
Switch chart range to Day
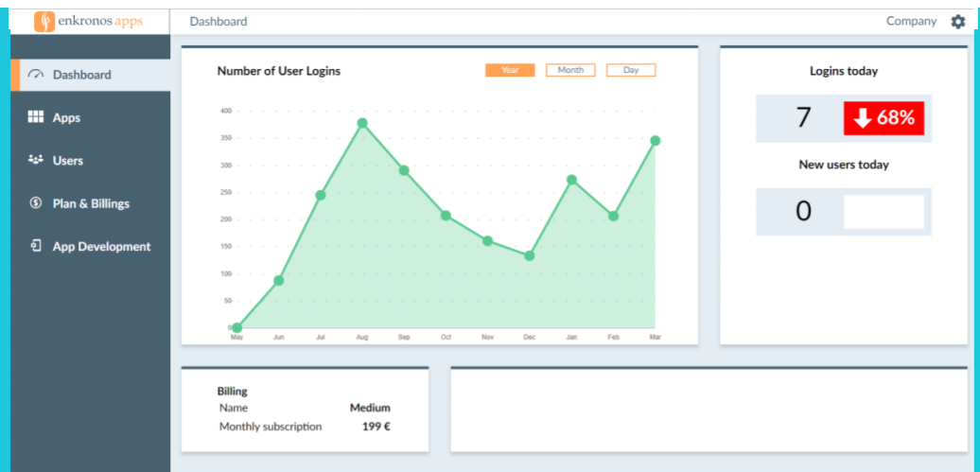pyautogui.click(x=631, y=70)
